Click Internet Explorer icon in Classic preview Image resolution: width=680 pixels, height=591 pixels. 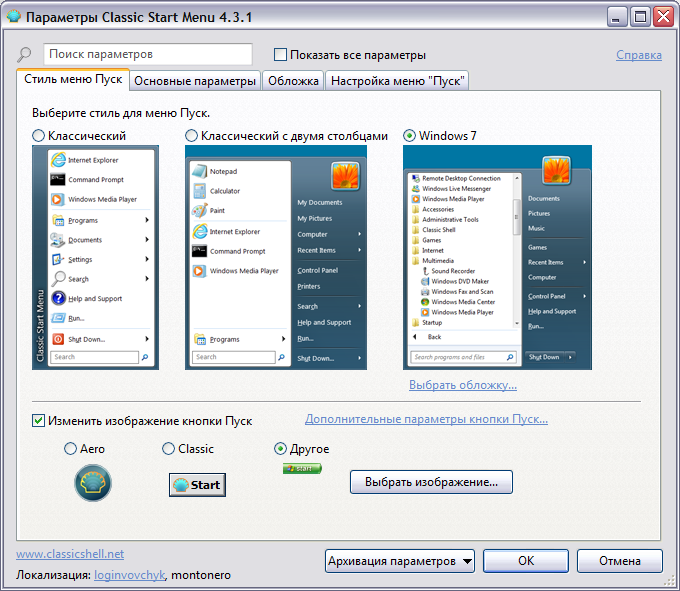[x=58, y=160]
